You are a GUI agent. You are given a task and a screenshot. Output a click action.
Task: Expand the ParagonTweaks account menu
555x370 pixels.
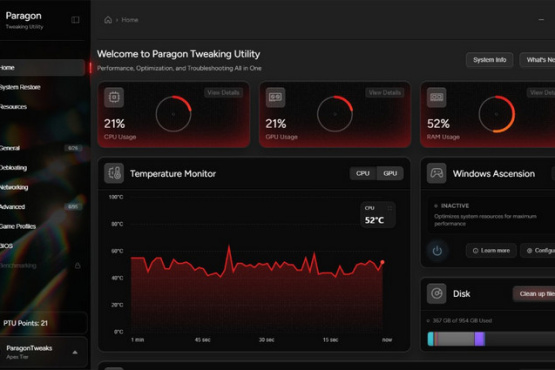pos(75,352)
